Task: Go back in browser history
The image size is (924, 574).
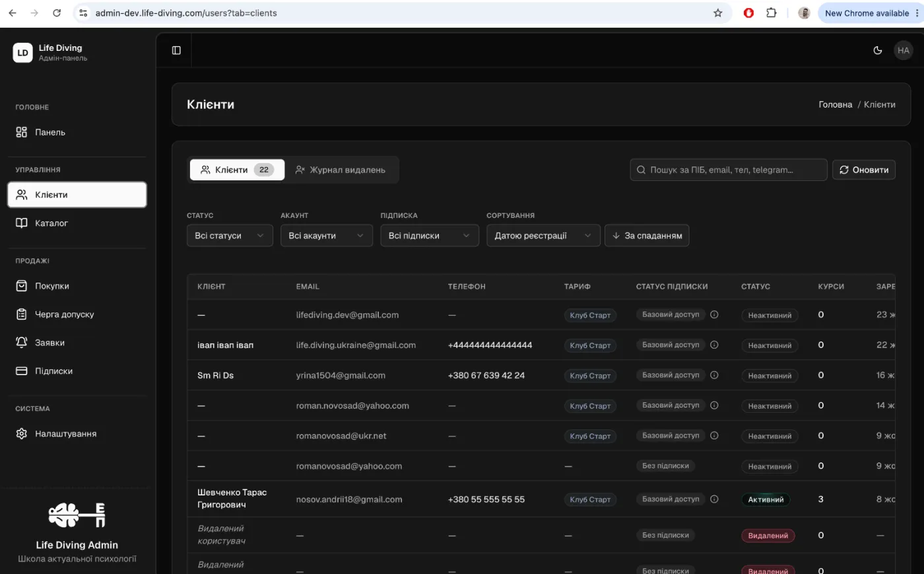Action: pyautogui.click(x=13, y=13)
